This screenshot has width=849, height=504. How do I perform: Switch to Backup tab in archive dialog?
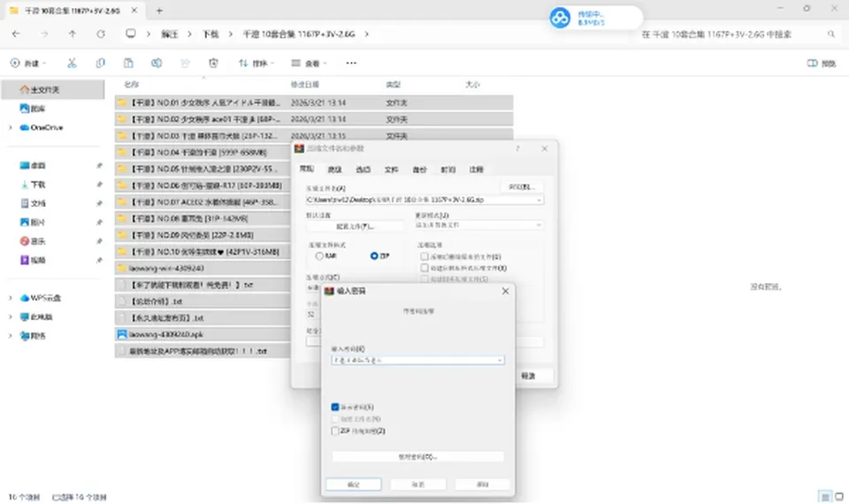419,170
